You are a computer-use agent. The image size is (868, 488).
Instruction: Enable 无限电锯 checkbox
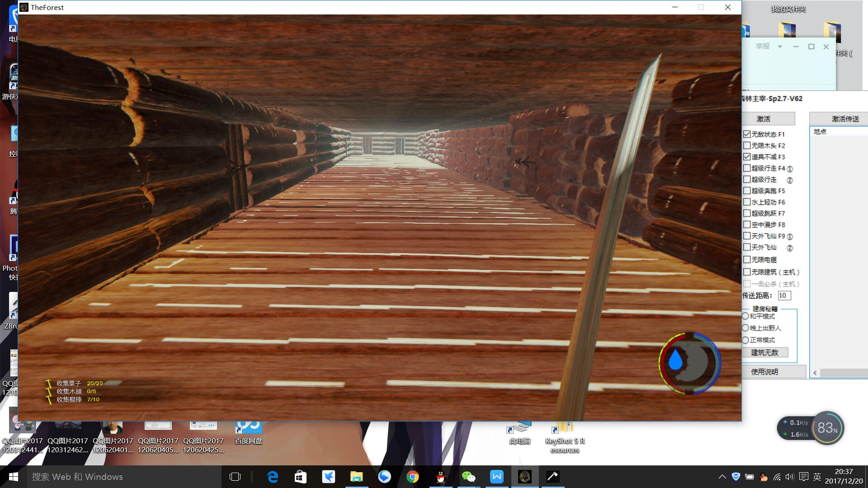747,259
